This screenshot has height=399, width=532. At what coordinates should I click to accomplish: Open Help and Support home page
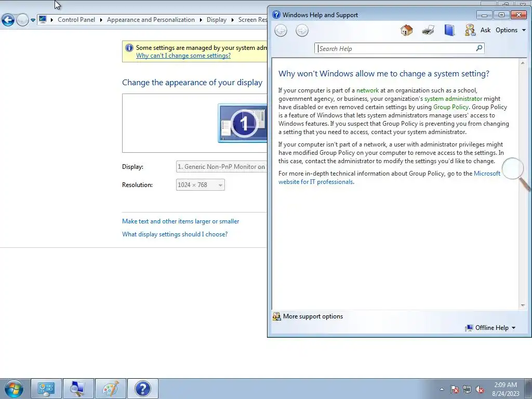click(x=406, y=30)
